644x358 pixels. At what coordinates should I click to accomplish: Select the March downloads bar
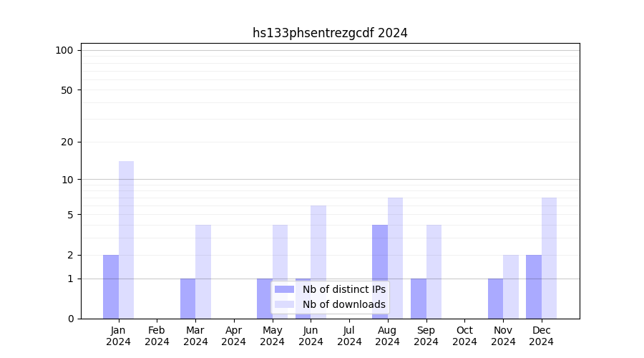tap(203, 272)
